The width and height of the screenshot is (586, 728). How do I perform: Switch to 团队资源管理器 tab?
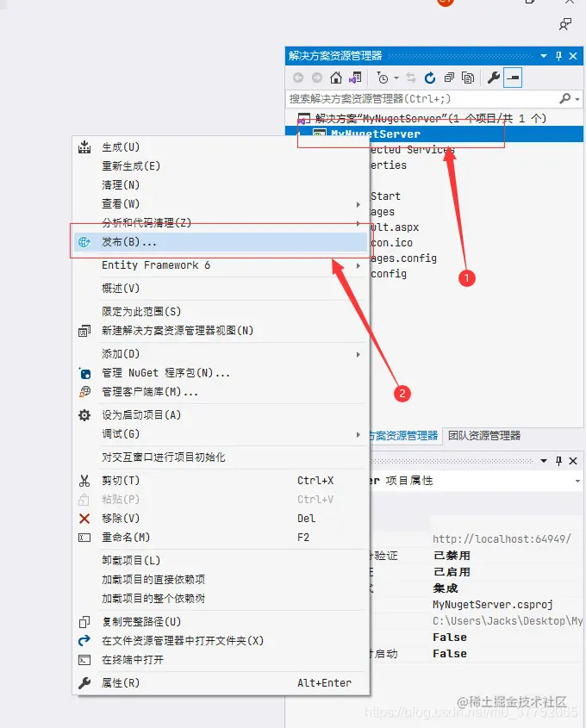click(483, 435)
